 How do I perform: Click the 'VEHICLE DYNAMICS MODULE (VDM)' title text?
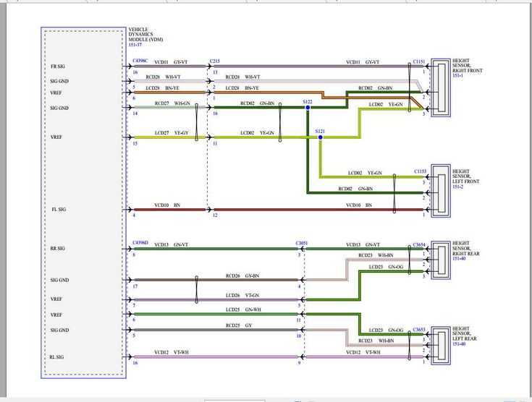coord(145,35)
